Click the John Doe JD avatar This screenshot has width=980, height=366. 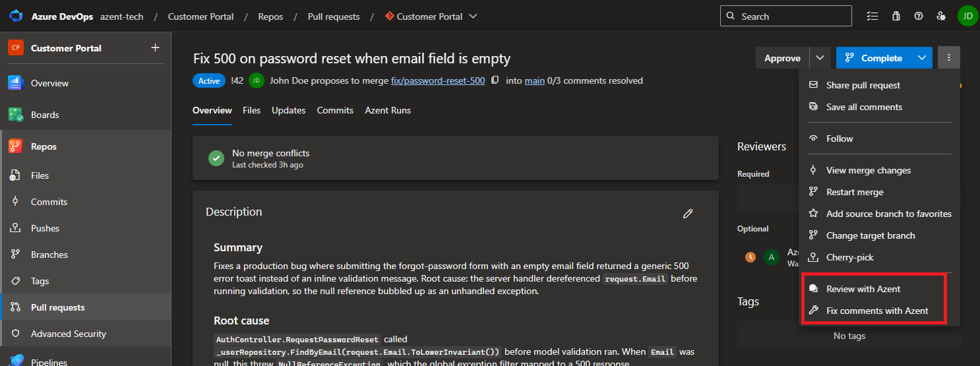point(257,80)
